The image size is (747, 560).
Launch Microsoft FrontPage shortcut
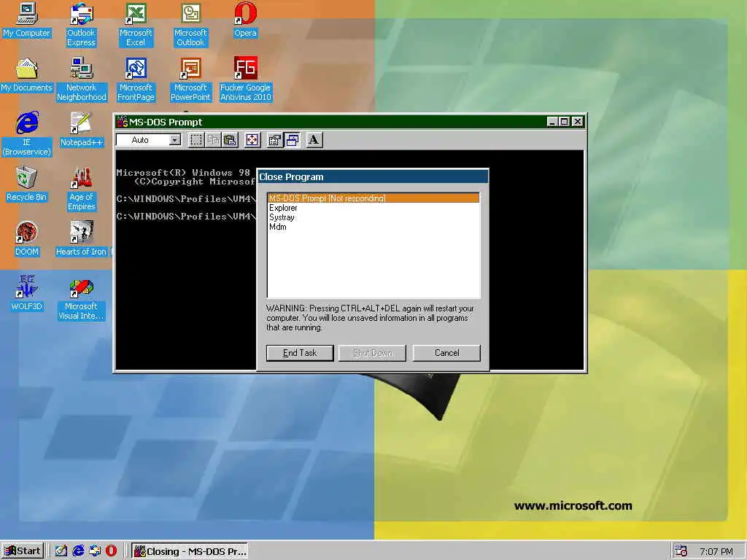click(x=136, y=79)
